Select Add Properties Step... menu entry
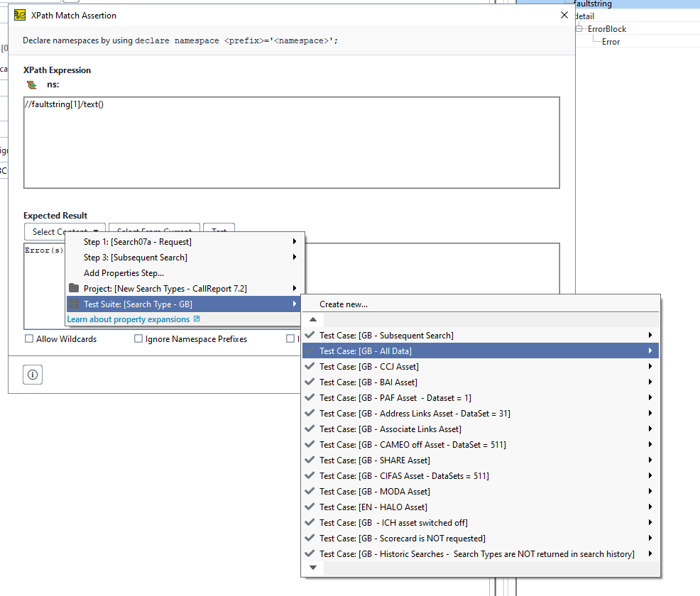The height and width of the screenshot is (596, 700). pyautogui.click(x=183, y=272)
